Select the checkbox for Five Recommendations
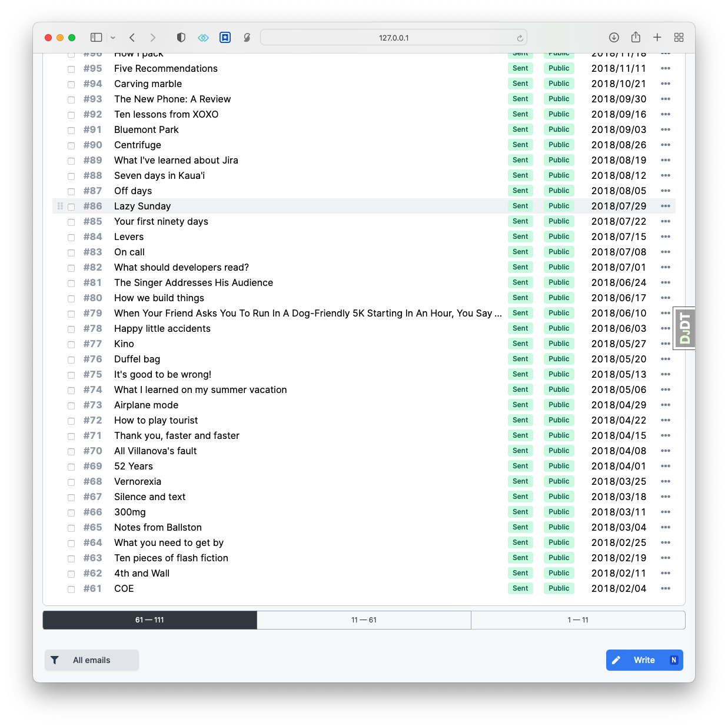The width and height of the screenshot is (728, 726). [x=71, y=69]
